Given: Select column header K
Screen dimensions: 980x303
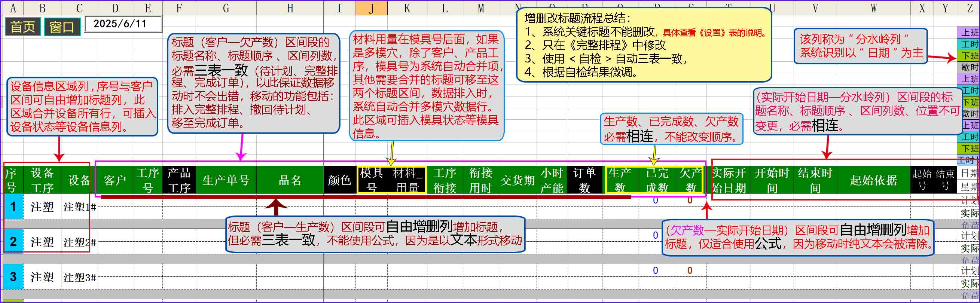Looking at the screenshot, I should (x=407, y=8).
